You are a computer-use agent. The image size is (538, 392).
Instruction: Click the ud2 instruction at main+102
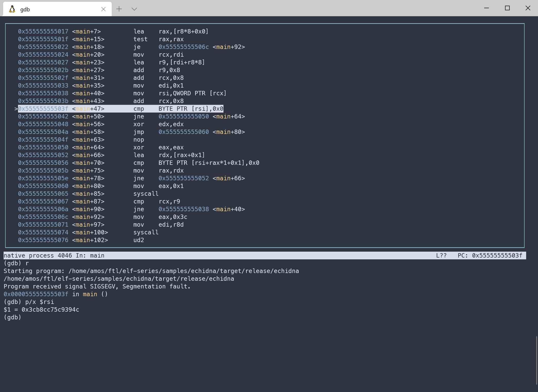tap(138, 240)
